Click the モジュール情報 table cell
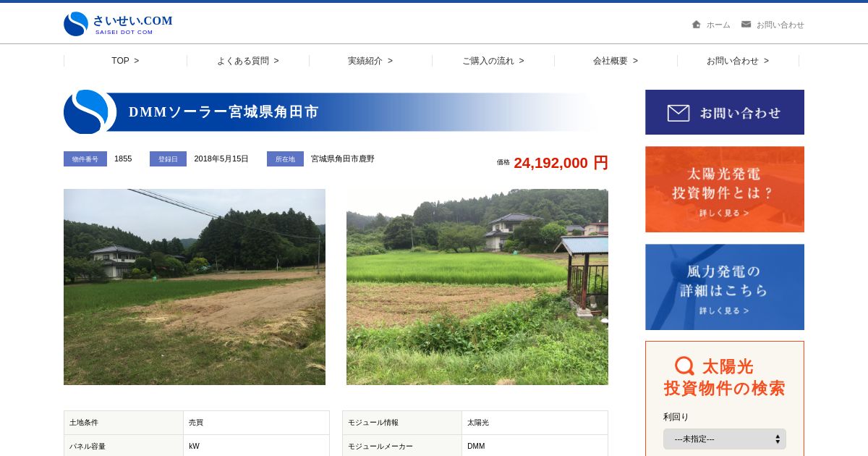This screenshot has width=868, height=456. click(x=402, y=423)
